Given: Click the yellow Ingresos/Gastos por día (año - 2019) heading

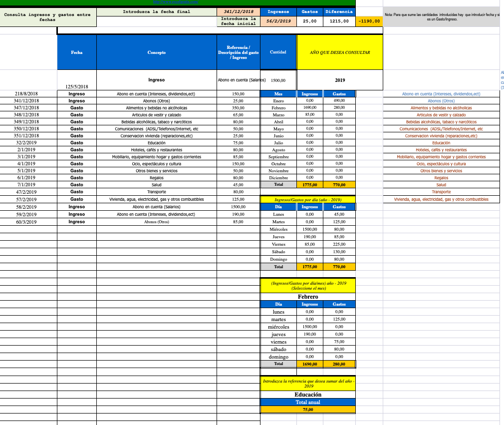Looking at the screenshot, I should [x=308, y=200].
